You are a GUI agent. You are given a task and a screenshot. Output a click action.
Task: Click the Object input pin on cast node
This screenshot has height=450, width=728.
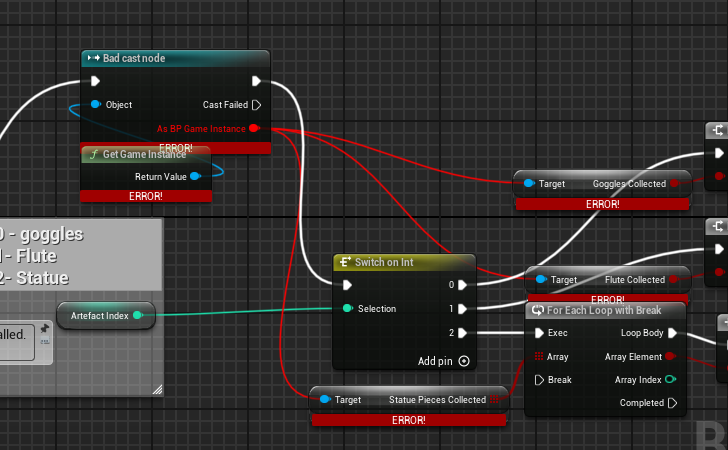click(x=95, y=104)
